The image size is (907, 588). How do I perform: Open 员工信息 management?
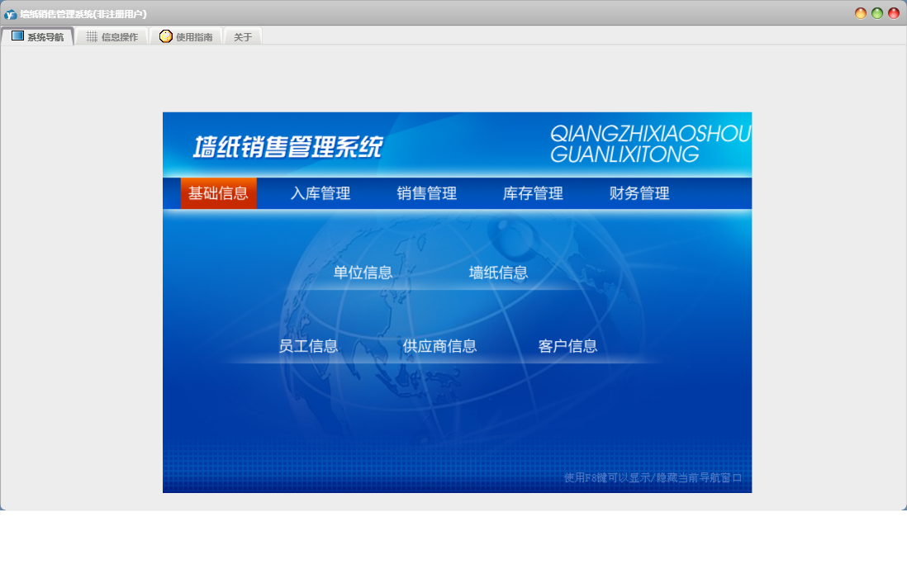[x=308, y=346]
